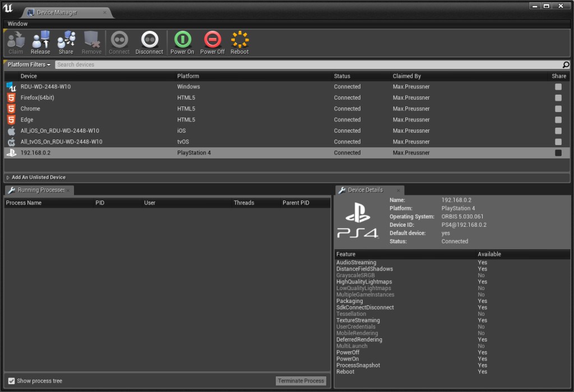Screen dimensions: 574x392
Task: Click the ProcessSnapshot feature row
Action: tap(452, 365)
